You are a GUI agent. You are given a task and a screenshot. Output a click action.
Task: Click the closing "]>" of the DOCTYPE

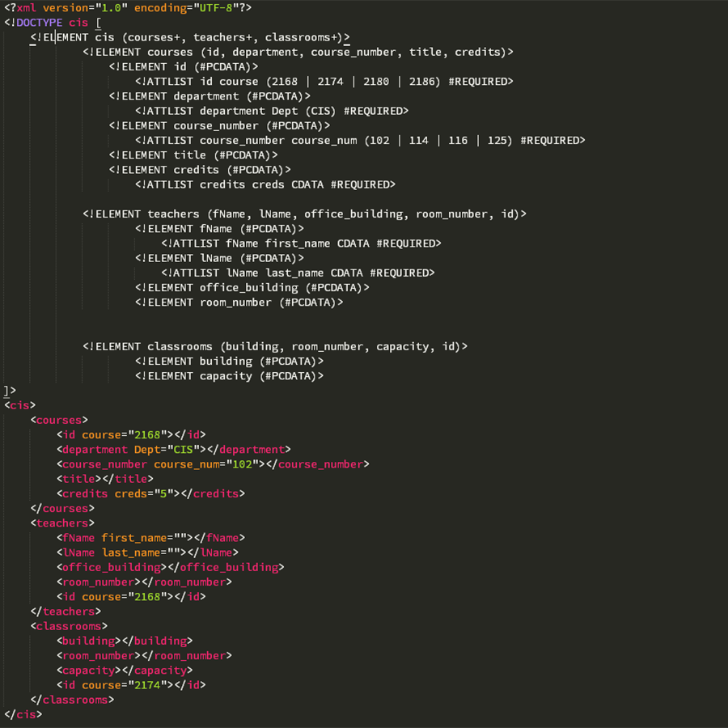[10, 391]
